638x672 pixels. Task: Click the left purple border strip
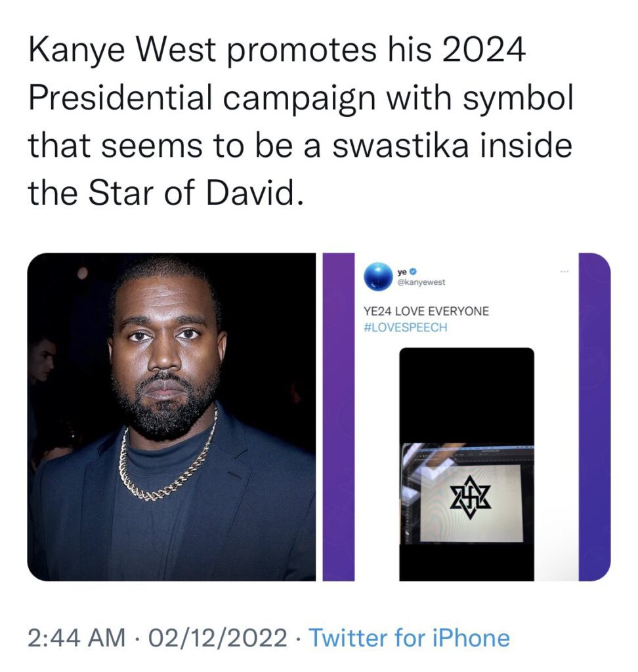coord(339,417)
